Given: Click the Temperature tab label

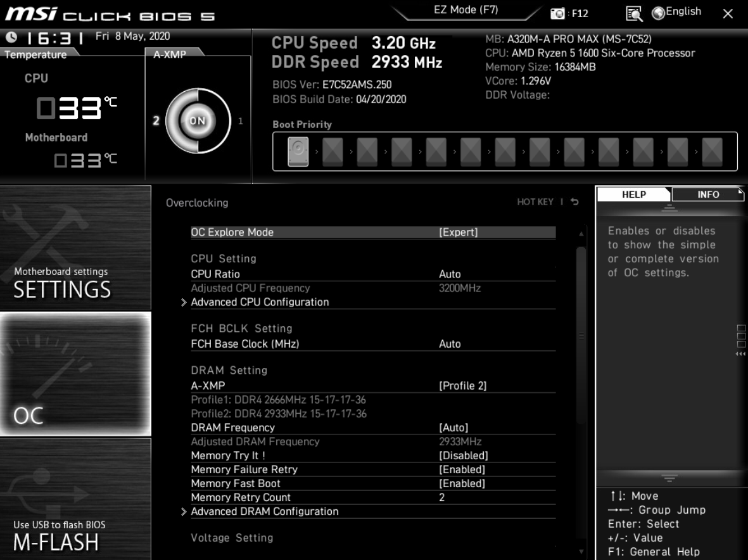Looking at the screenshot, I should tap(35, 54).
